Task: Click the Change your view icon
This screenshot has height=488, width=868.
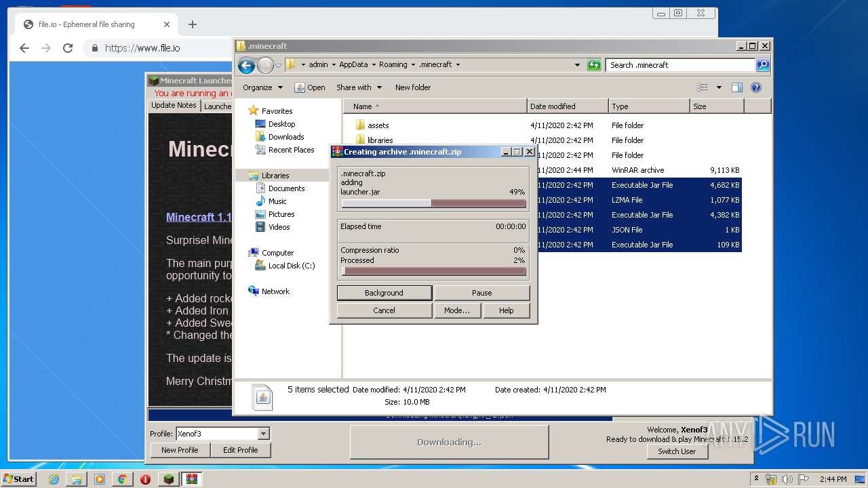Action: pos(703,87)
